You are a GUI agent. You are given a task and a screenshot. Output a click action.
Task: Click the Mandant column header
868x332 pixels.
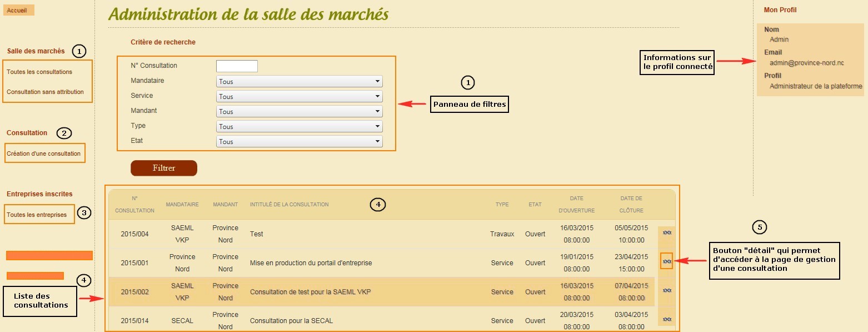click(x=225, y=205)
